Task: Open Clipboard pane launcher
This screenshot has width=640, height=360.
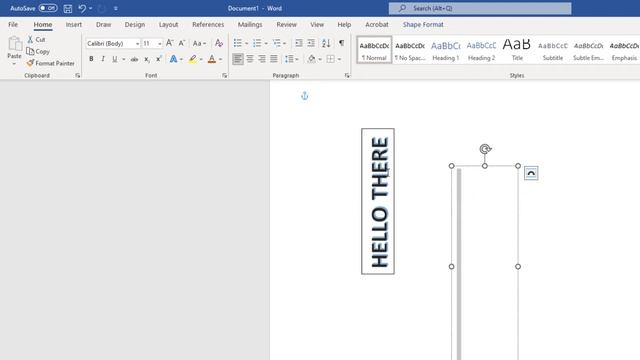Action: tap(78, 76)
